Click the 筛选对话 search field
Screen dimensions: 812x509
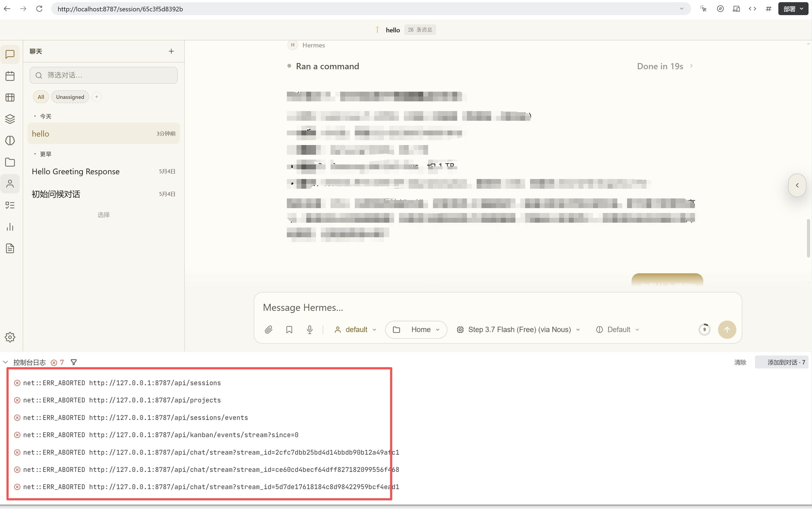(x=104, y=75)
